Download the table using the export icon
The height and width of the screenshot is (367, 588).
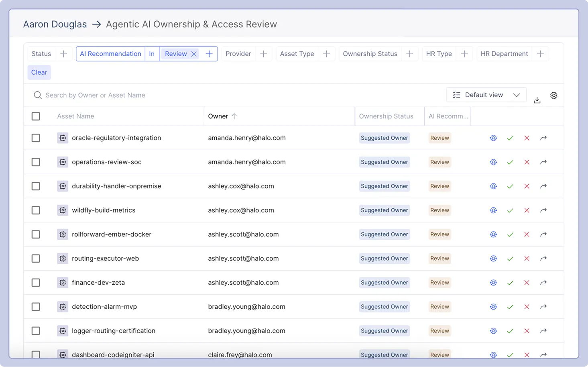pos(537,100)
